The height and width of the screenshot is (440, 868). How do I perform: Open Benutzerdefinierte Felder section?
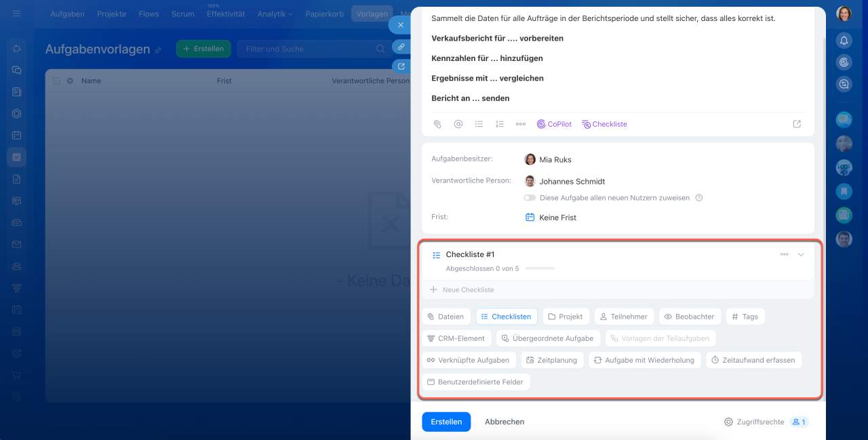475,382
